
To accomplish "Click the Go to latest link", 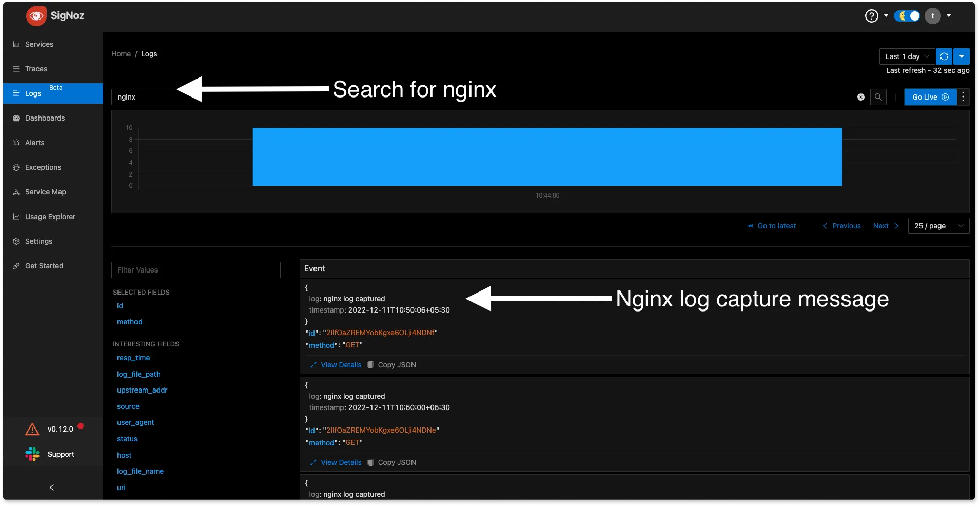I will 772,226.
